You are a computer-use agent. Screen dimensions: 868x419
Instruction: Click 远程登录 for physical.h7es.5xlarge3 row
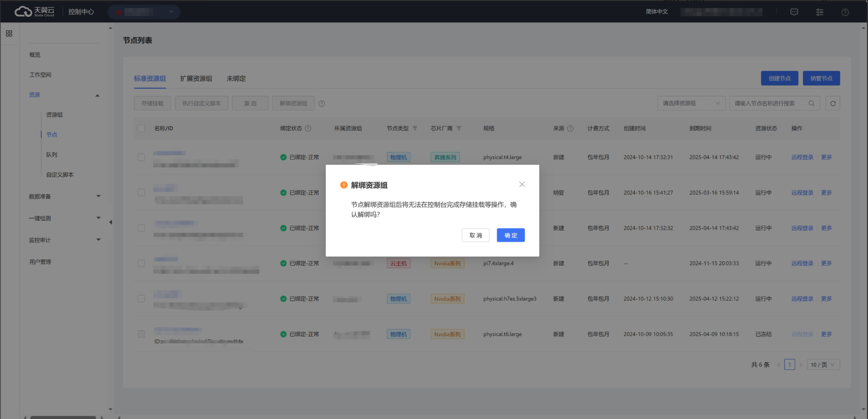pos(802,299)
